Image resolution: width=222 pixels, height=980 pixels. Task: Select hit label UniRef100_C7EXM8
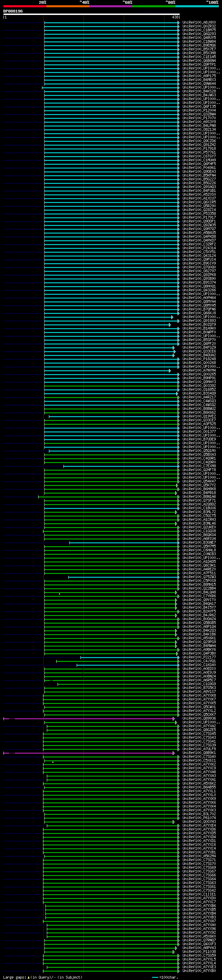click(x=199, y=466)
